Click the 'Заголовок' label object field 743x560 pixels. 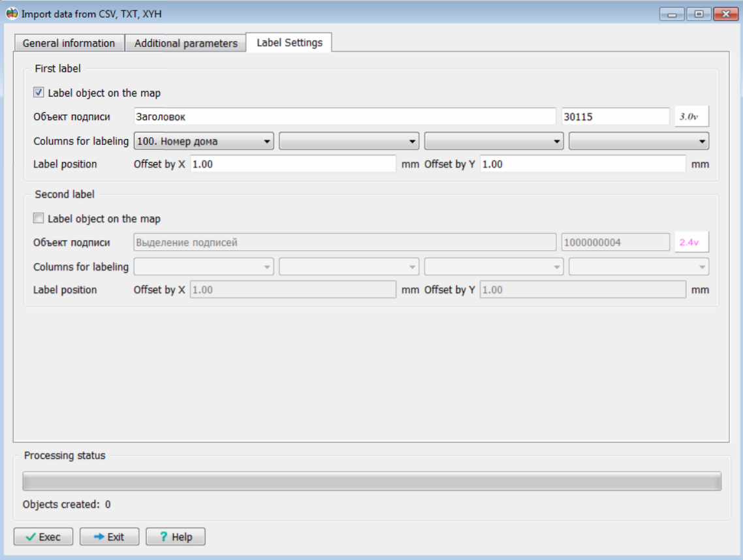tap(344, 117)
